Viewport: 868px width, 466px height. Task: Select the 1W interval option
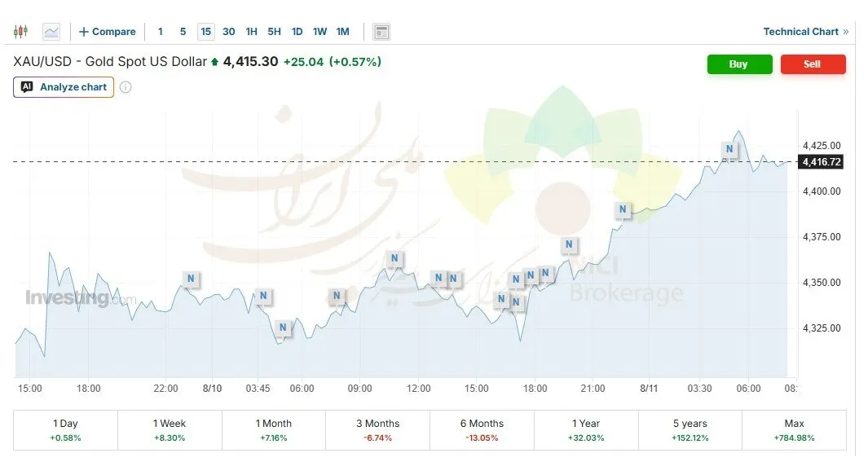pyautogui.click(x=320, y=32)
